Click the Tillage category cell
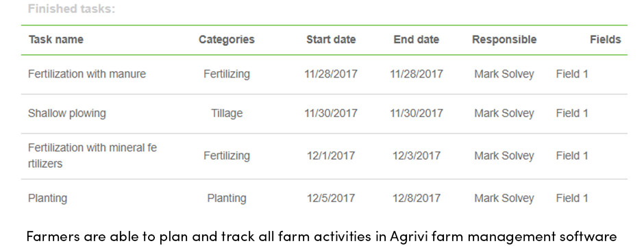Viewport: 644px width, 248px height. click(x=227, y=113)
